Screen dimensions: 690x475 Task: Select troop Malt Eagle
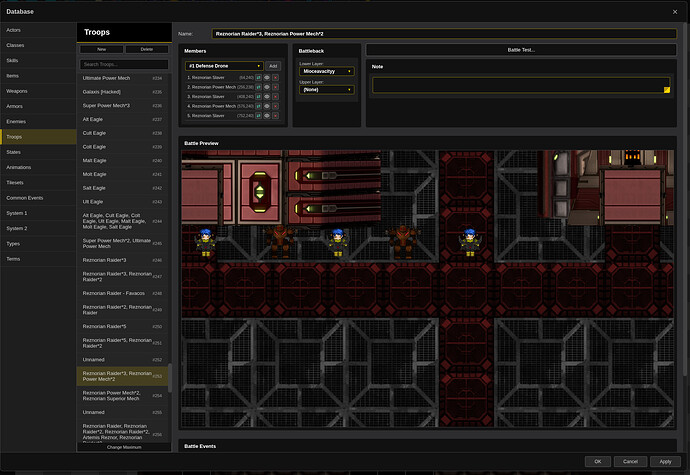(x=122, y=161)
